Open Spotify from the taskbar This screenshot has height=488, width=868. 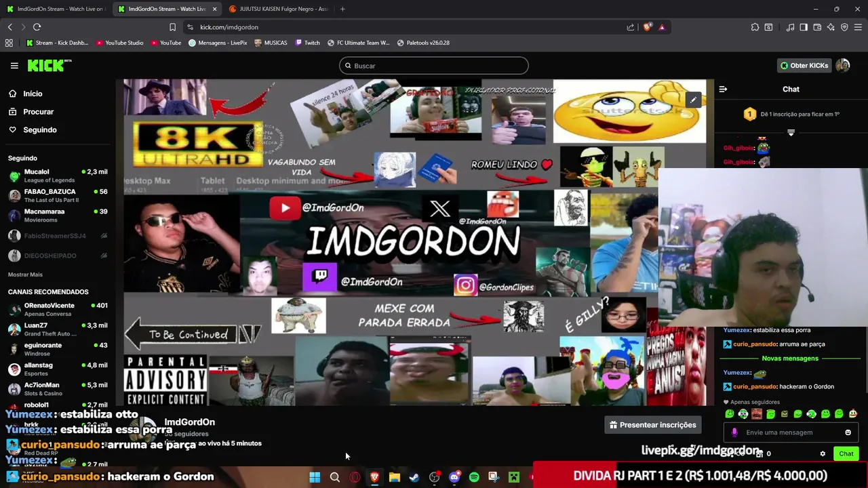(474, 477)
